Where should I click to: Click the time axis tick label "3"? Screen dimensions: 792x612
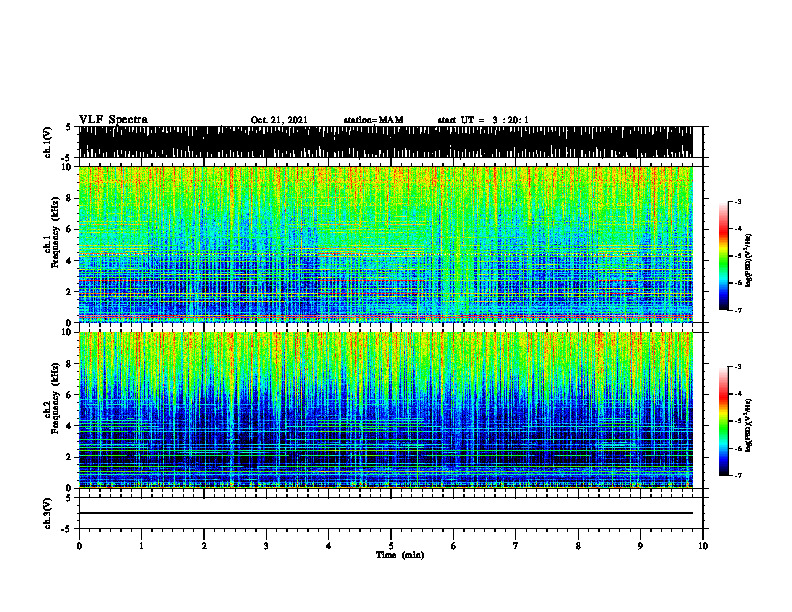[x=266, y=546]
